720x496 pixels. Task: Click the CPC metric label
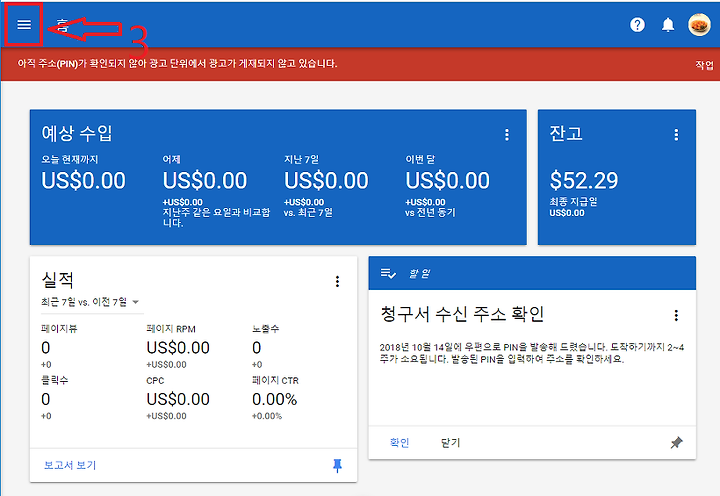point(155,381)
